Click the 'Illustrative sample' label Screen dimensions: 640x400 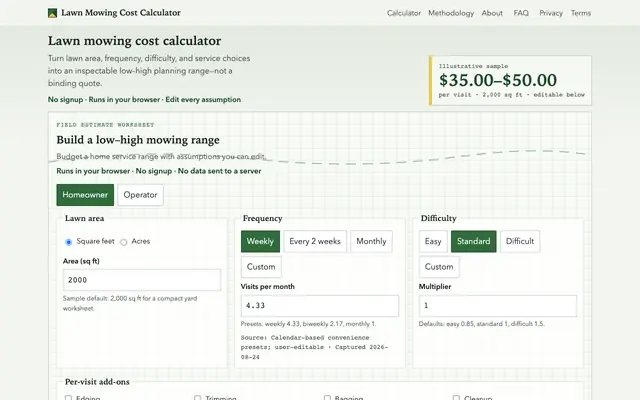click(473, 66)
